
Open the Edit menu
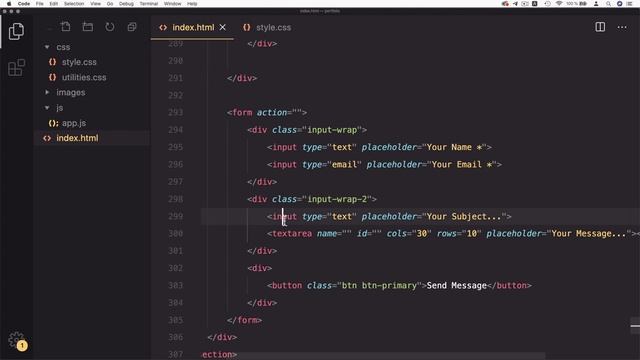click(x=53, y=4)
